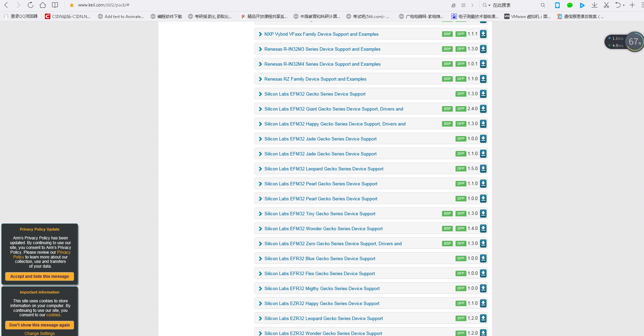
Task: Download EFM32 Giant Gecko Series pack
Action: pyautogui.click(x=483, y=109)
